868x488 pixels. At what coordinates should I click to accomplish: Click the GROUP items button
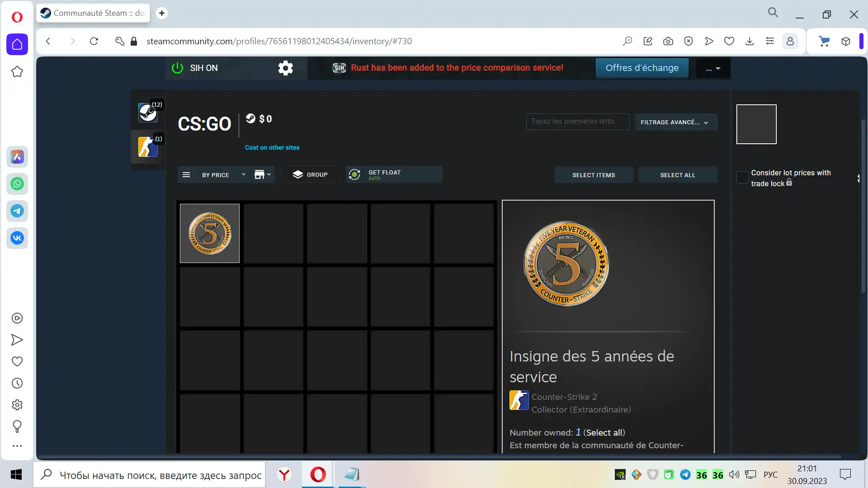[x=310, y=174]
